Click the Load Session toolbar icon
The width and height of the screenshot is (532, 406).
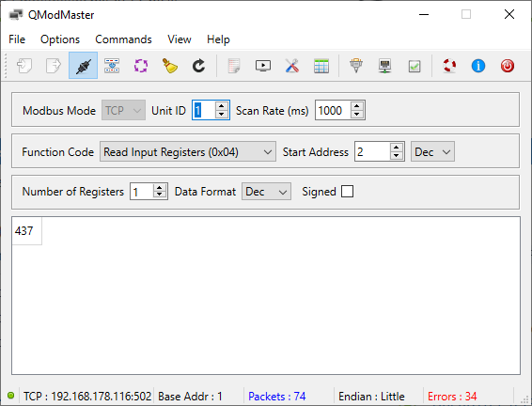pos(24,66)
